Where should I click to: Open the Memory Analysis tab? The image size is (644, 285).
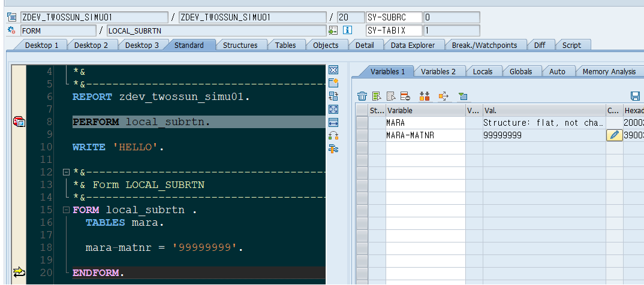(x=609, y=71)
